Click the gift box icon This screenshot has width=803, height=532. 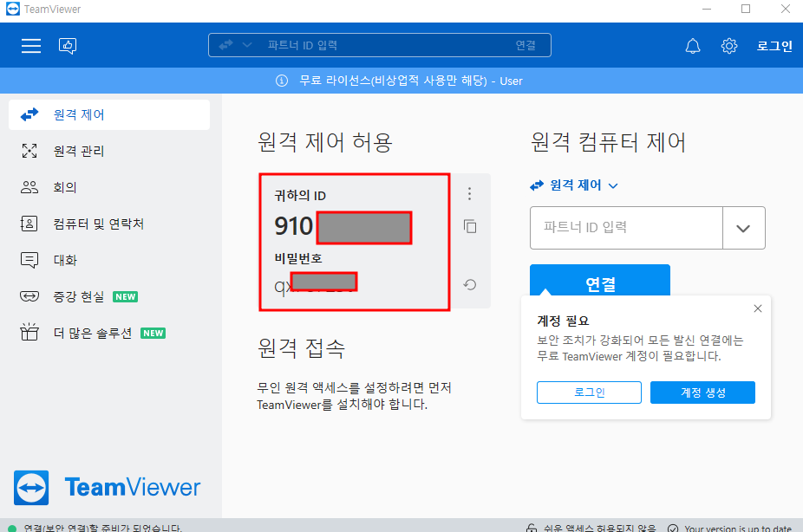pyautogui.click(x=29, y=333)
